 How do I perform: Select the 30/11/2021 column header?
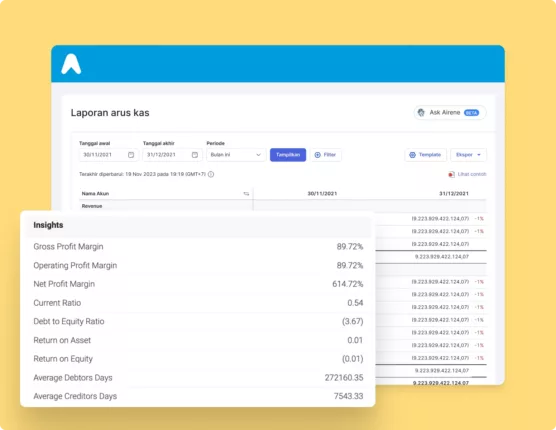click(322, 194)
